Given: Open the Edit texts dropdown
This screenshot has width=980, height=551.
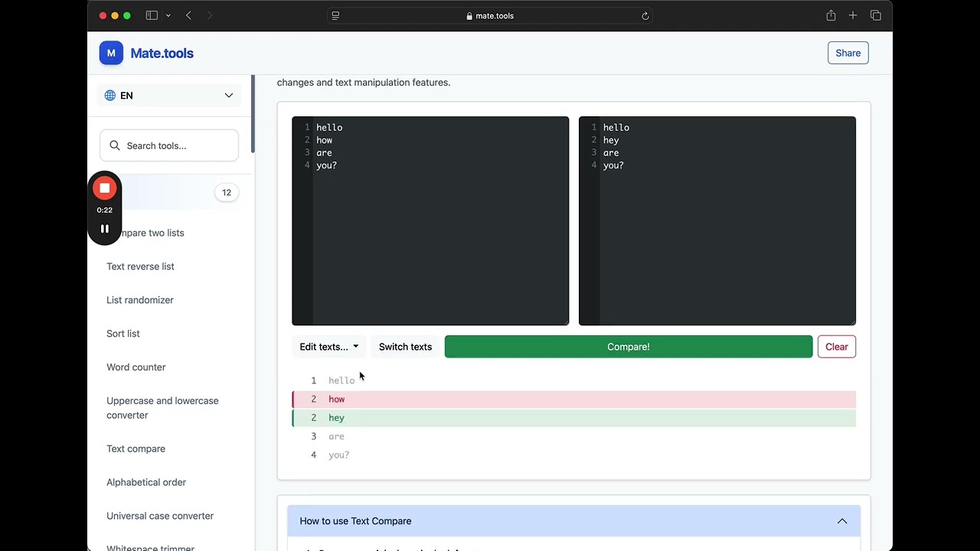Looking at the screenshot, I should click(x=328, y=347).
